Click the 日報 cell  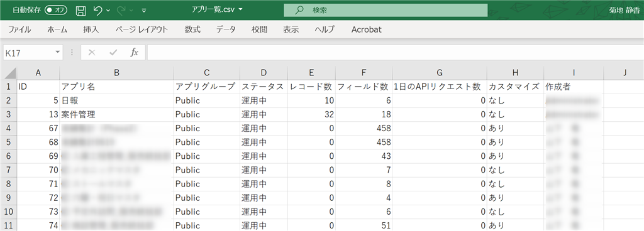[x=116, y=101]
